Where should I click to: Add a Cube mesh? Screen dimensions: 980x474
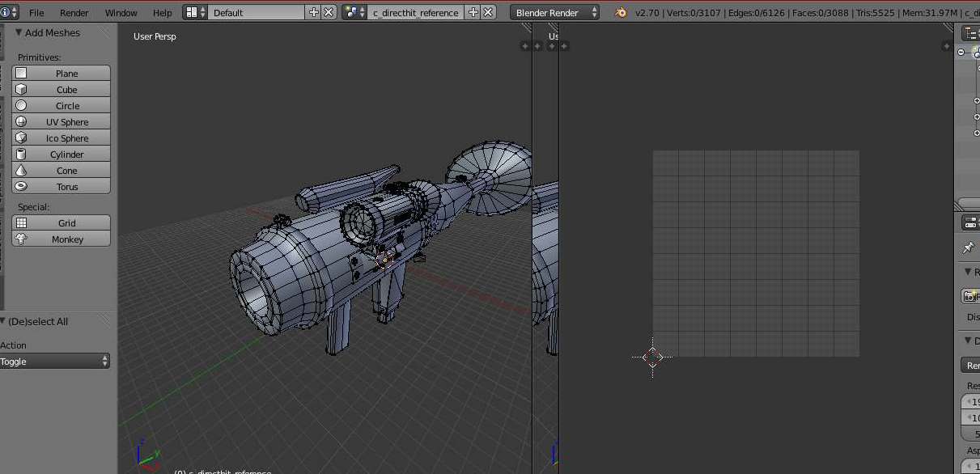pos(62,89)
